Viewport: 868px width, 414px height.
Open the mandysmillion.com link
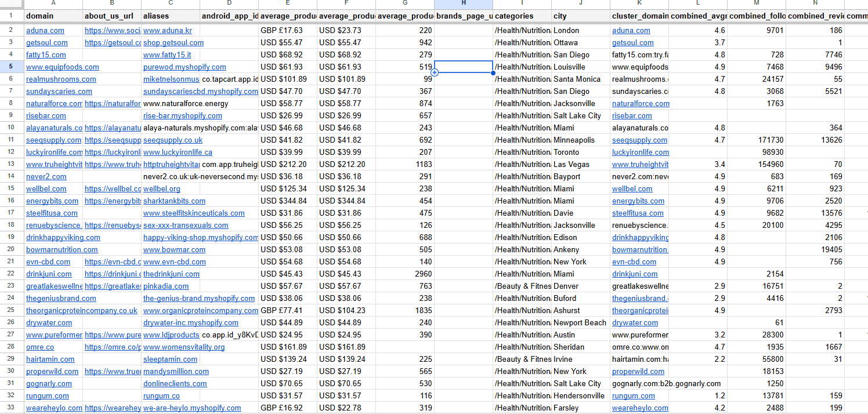click(175, 371)
